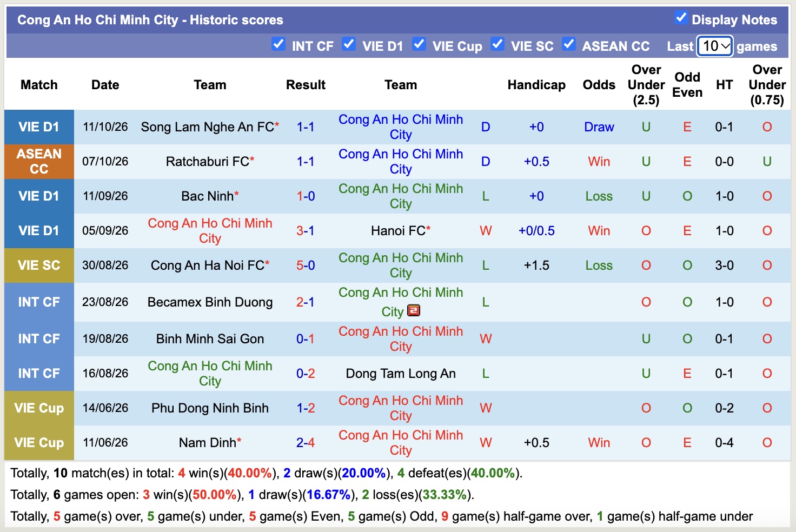Click the 2-4 result versus Nam Dinh
796x532 pixels.
click(306, 443)
